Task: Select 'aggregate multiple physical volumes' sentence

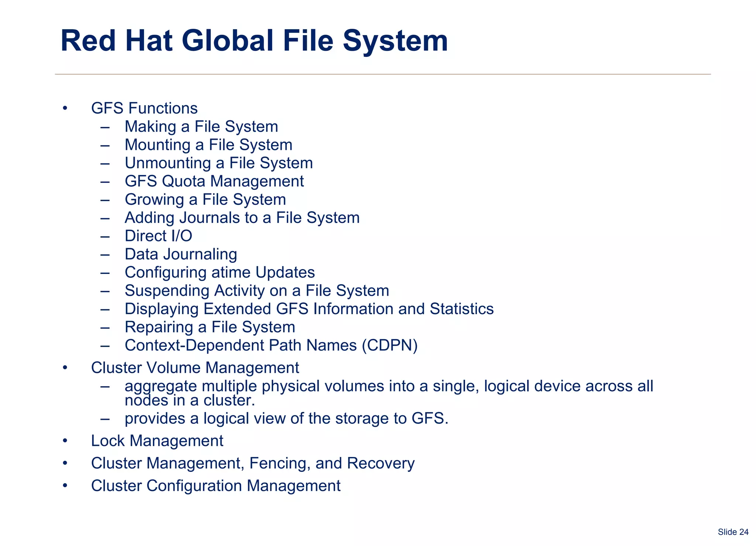Action: click(389, 393)
